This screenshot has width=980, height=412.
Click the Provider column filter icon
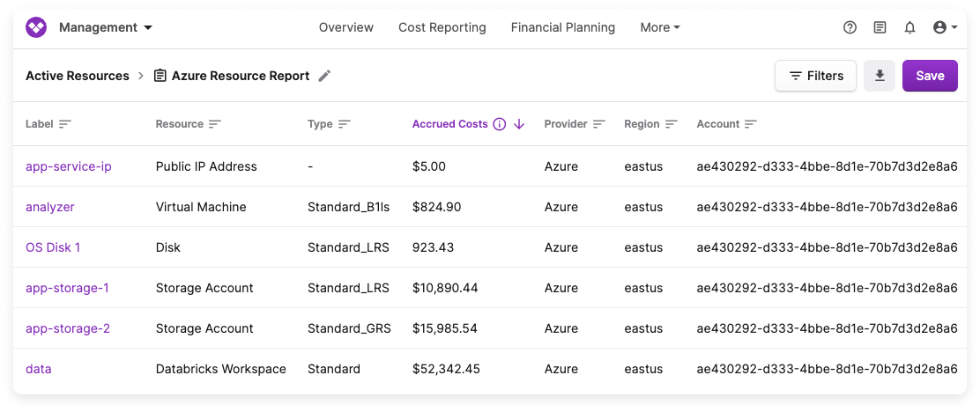click(599, 124)
